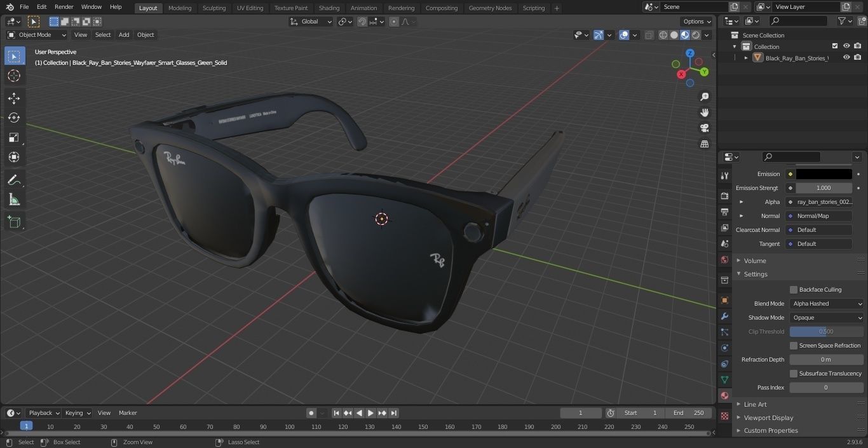Toggle auto keying record button
This screenshot has height=448, width=868.
tap(311, 413)
